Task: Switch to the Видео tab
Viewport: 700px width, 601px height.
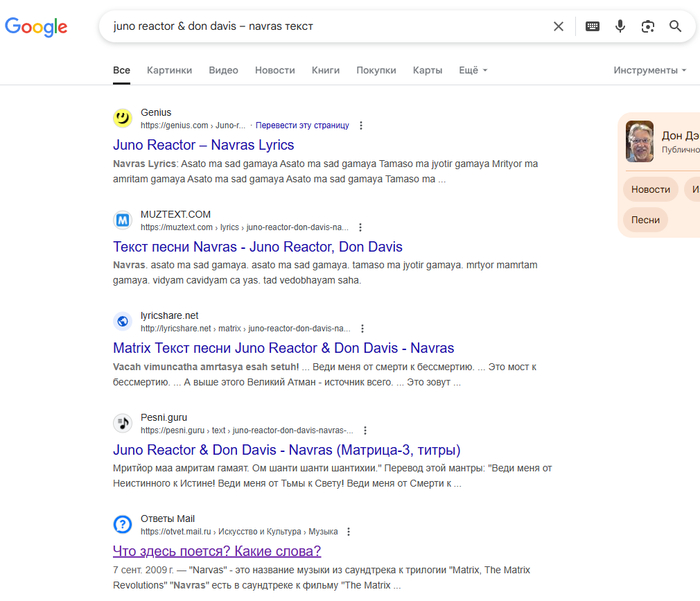Action: point(223,70)
